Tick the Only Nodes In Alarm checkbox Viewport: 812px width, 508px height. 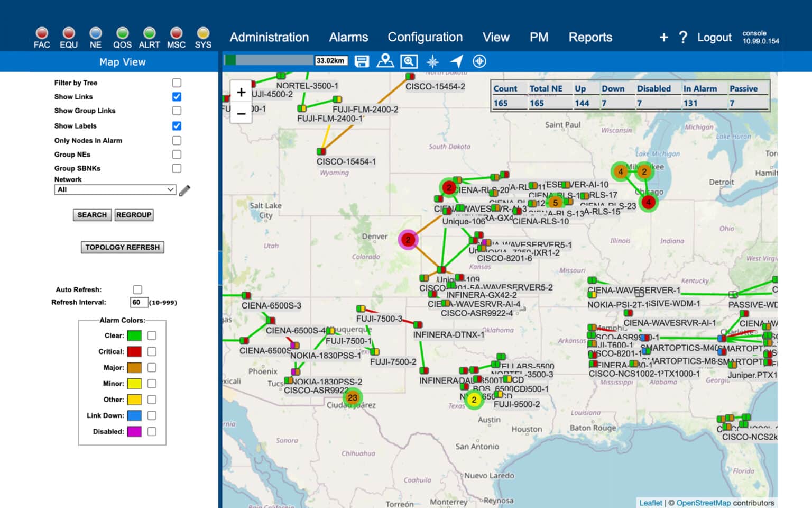pyautogui.click(x=177, y=141)
